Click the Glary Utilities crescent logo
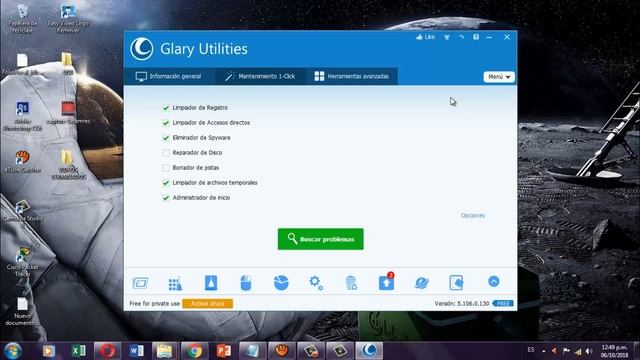Viewport: 640px width, 360px height. [142, 49]
